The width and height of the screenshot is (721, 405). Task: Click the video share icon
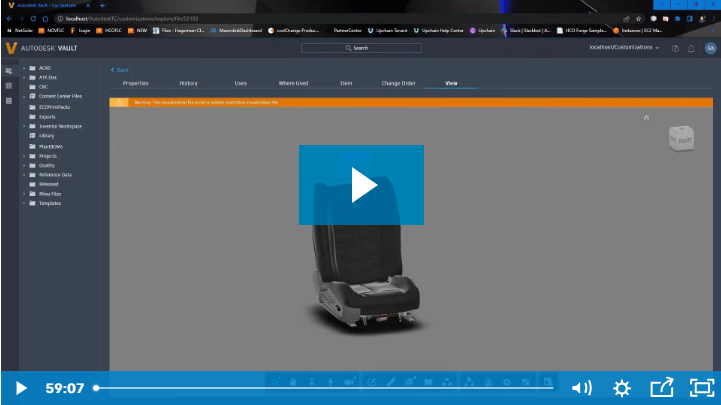[662, 388]
